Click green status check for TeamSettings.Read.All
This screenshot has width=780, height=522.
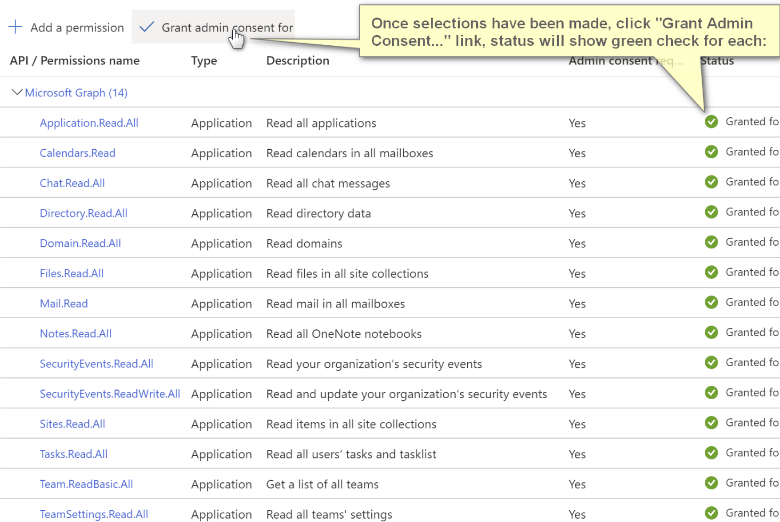tap(711, 513)
